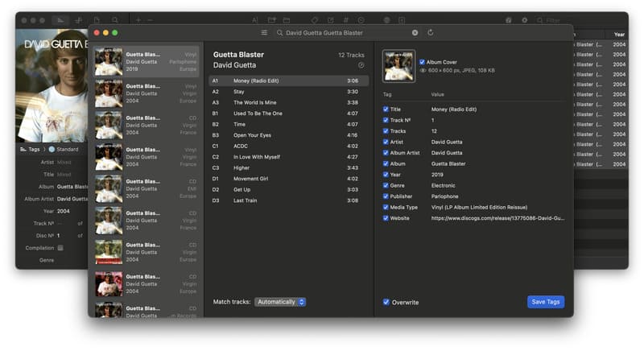The width and height of the screenshot is (644, 351).
Task: Click the music library icon near Filter
Action: point(509,19)
